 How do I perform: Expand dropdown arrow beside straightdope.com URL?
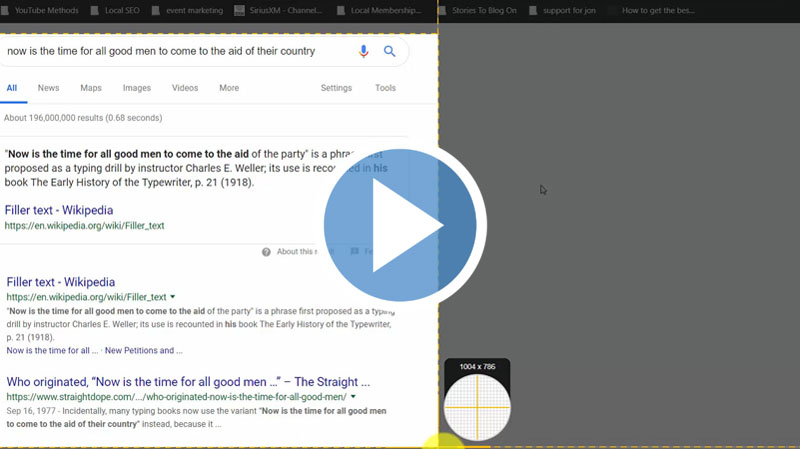pos(353,397)
